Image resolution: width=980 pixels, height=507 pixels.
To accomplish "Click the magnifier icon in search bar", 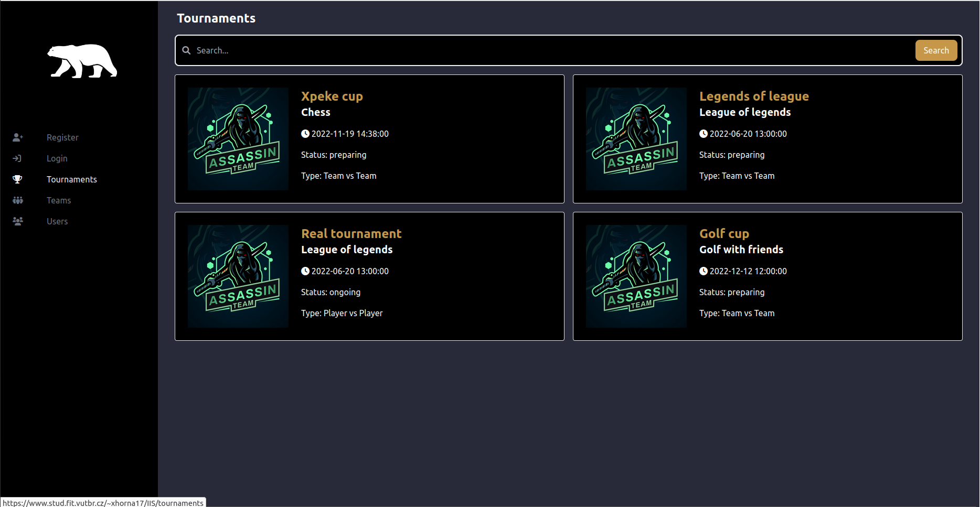I will pyautogui.click(x=186, y=50).
